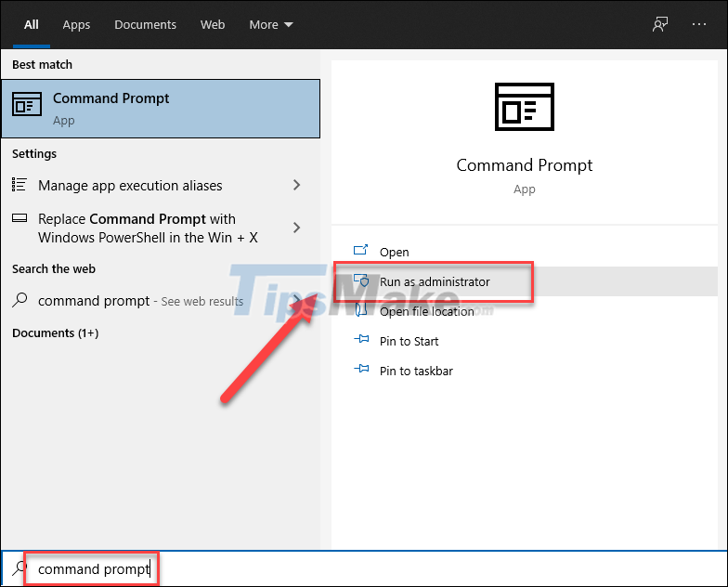Switch to the Documents tab

point(145,24)
